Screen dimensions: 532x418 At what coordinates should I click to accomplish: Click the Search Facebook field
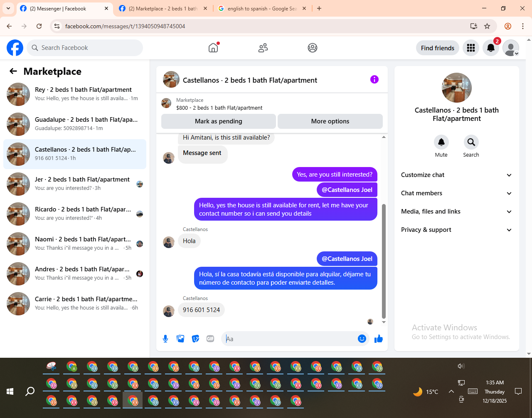[85, 48]
